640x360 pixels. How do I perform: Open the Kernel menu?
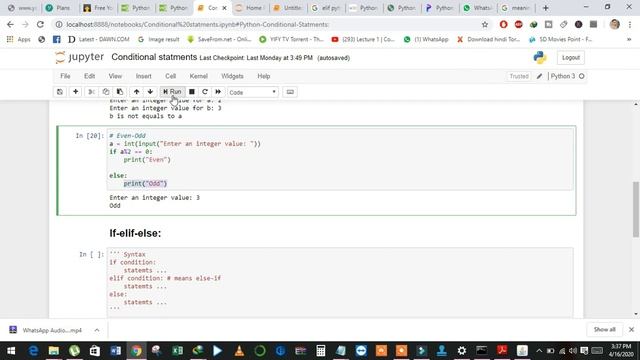click(199, 76)
